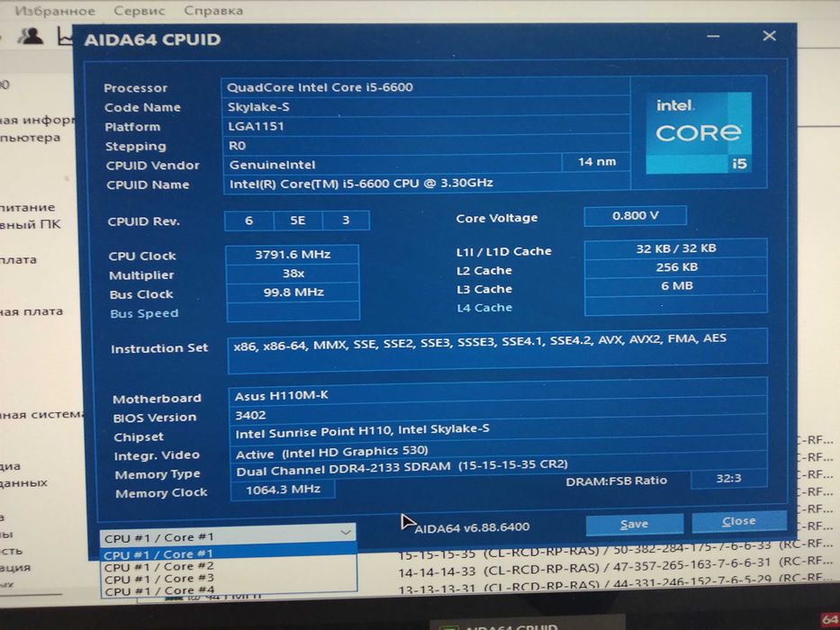Click the Core Voltage 0.800 V field
Screen dimensions: 840x630
[x=635, y=216]
